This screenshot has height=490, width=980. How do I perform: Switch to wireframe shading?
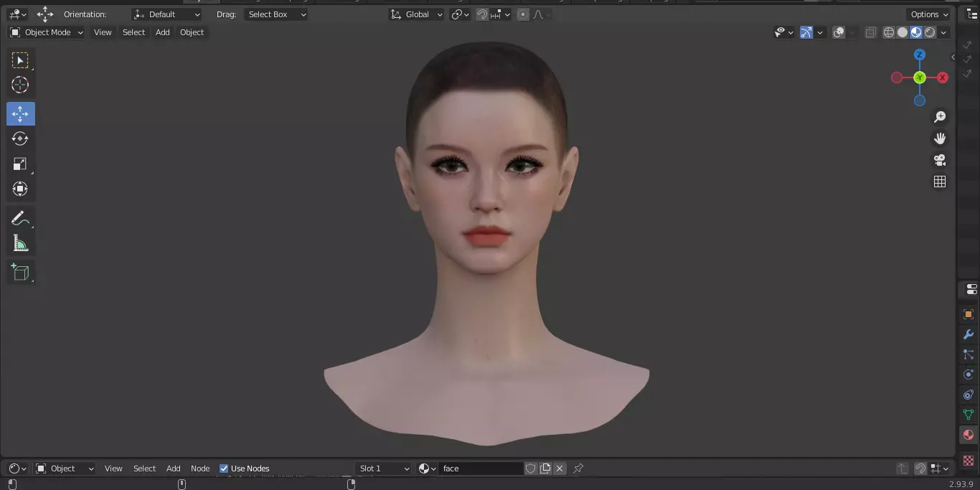click(x=889, y=32)
